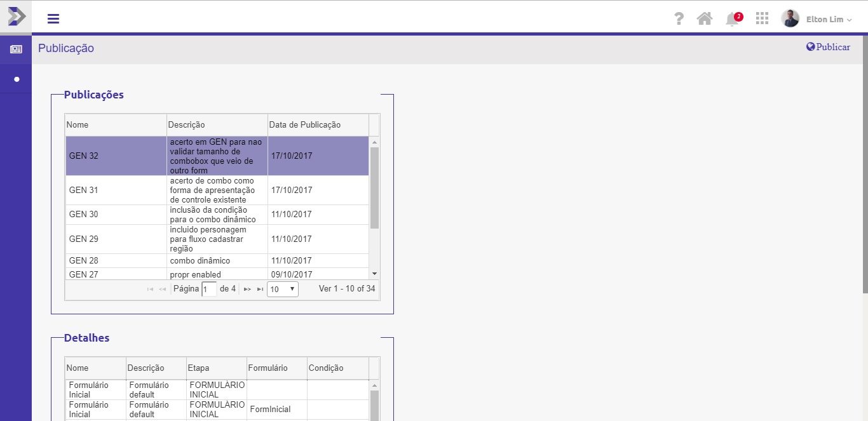868x421 pixels.
Task: Open the rows-per-page dropdown showing 10
Action: pos(282,289)
